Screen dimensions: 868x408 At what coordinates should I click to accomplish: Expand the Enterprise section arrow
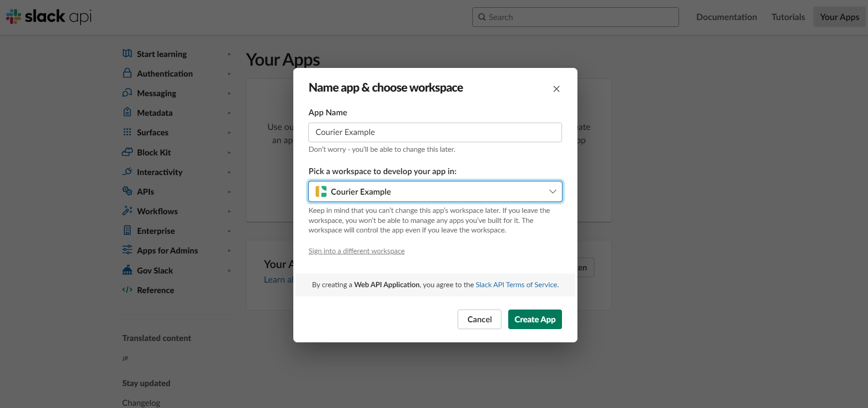click(230, 231)
